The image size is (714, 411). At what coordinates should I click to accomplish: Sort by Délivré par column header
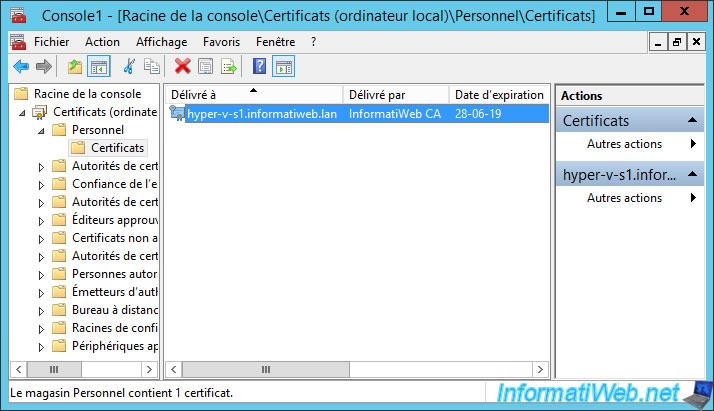click(x=396, y=95)
